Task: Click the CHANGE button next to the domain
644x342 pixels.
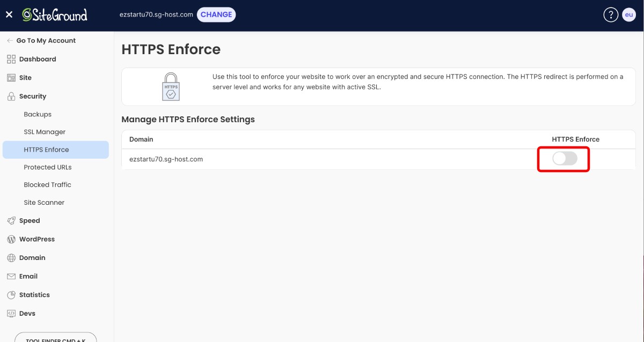Action: 216,14
